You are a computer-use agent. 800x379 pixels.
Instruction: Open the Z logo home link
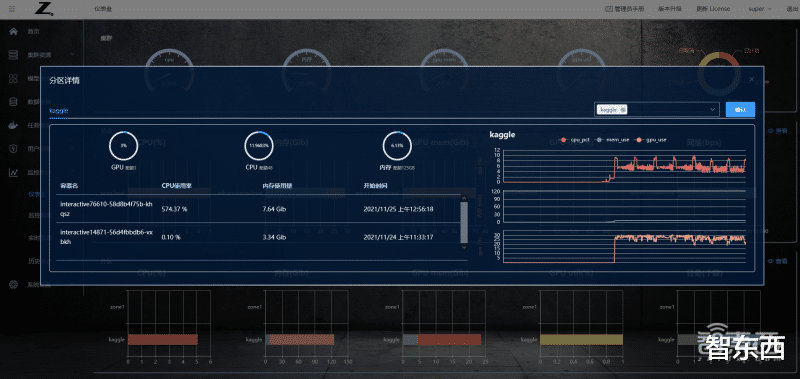(x=44, y=9)
